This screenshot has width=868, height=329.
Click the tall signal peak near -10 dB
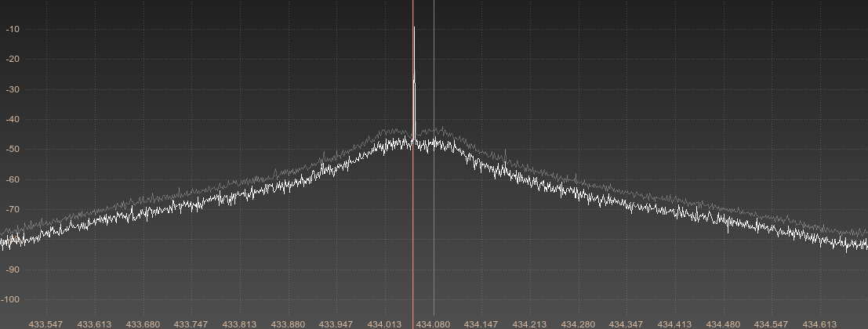pos(414,31)
